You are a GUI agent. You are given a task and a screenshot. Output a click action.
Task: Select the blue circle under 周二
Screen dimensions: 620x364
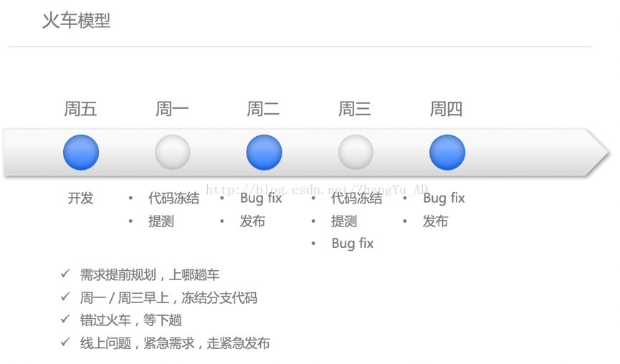tap(264, 153)
